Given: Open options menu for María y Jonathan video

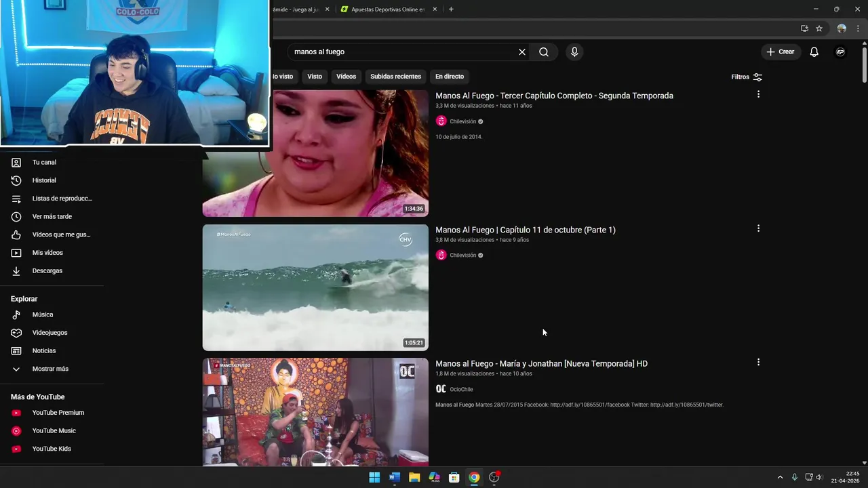Looking at the screenshot, I should click(758, 362).
